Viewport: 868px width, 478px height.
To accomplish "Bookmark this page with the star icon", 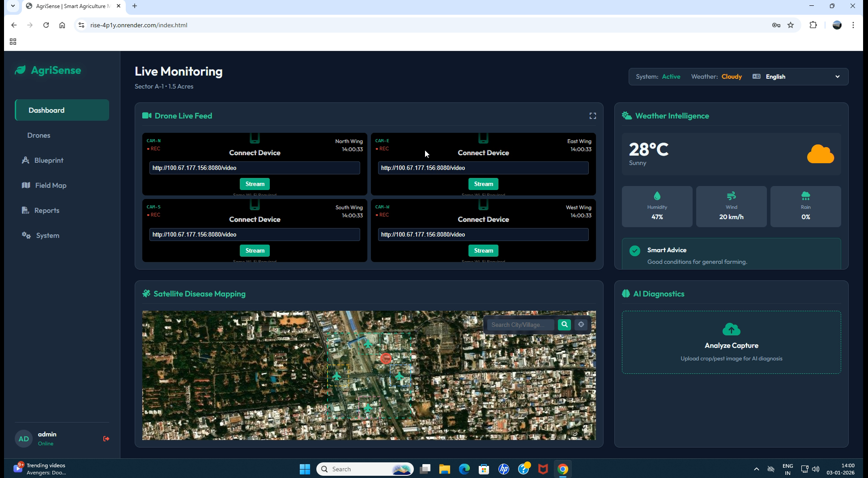I will click(791, 25).
